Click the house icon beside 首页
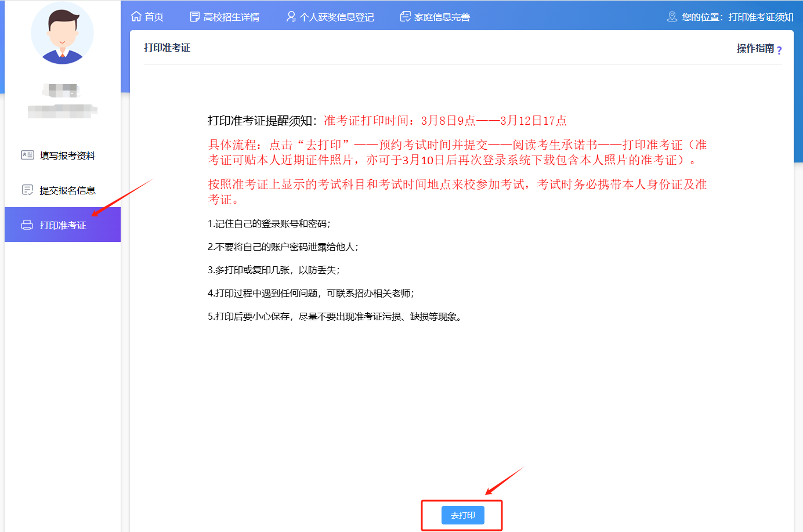 click(x=136, y=16)
